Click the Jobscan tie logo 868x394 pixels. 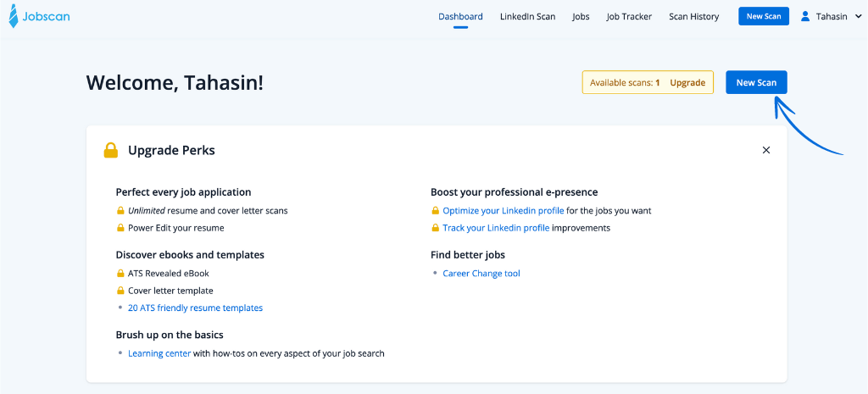[x=14, y=16]
